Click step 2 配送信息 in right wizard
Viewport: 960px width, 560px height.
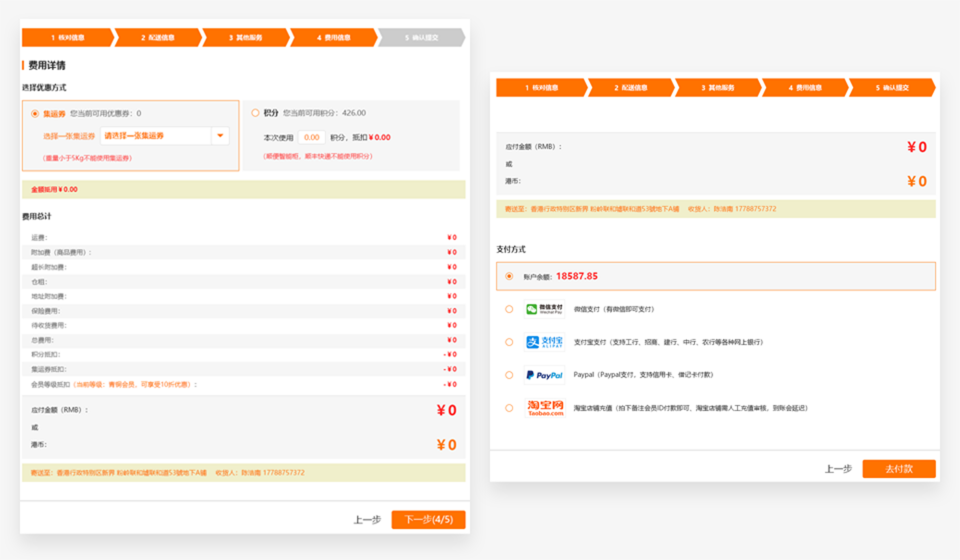point(629,88)
